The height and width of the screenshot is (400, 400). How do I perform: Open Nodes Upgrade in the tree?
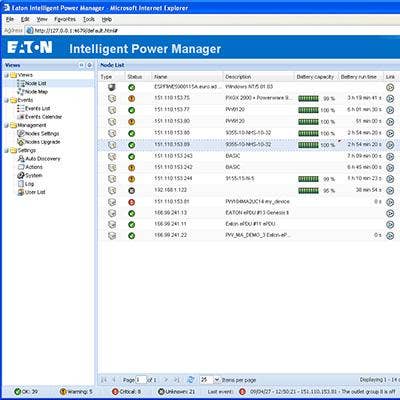(x=43, y=142)
